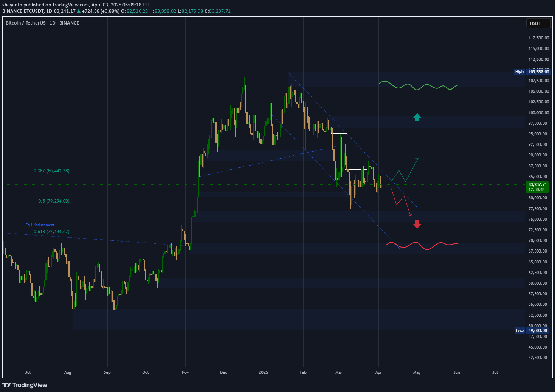Click the Feb time axis label
This screenshot has width=555, height=392.
[303, 372]
